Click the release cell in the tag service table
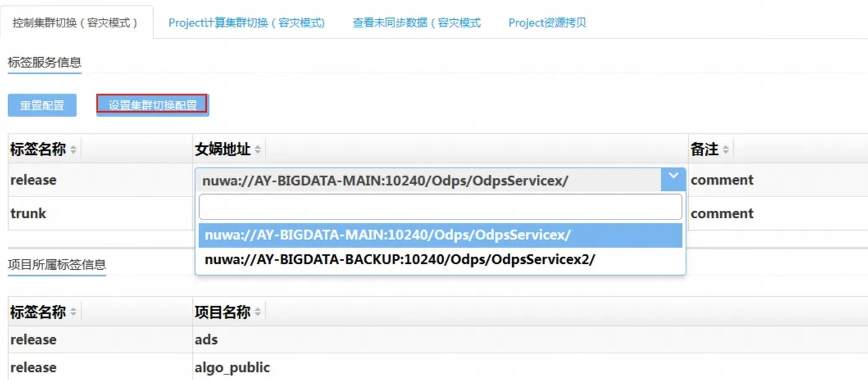868x380 pixels. 33,180
